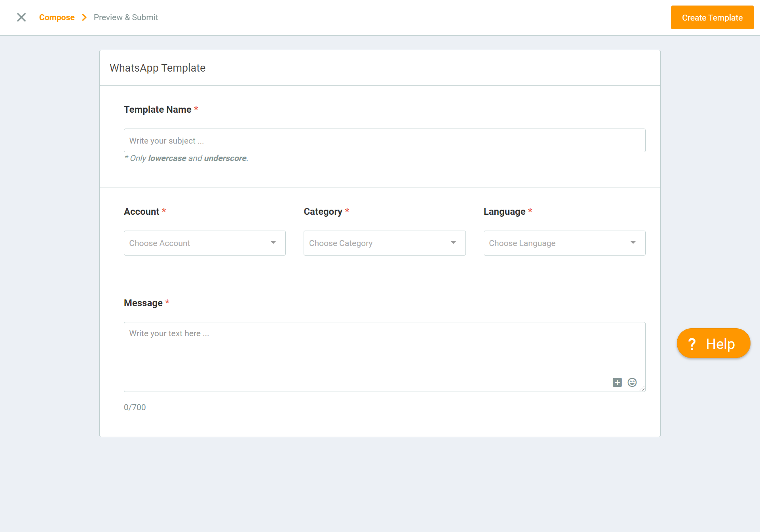
Task: Click the Compose breadcrumb step
Action: (57, 17)
